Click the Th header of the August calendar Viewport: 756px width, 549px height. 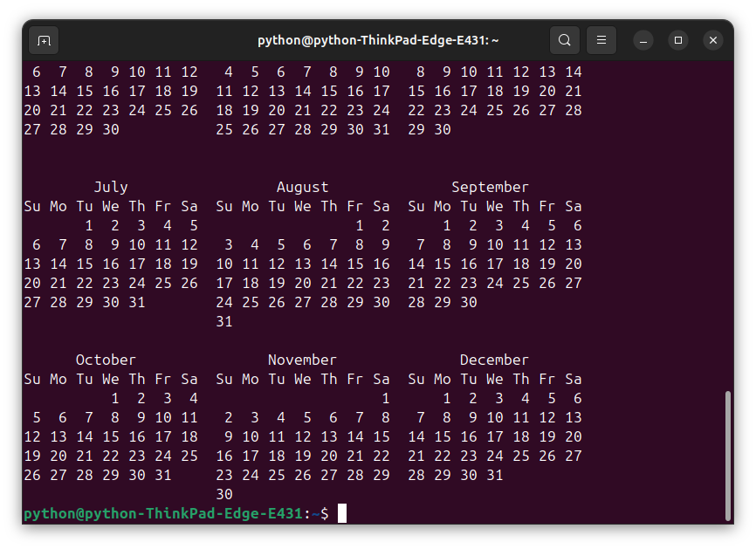(329, 206)
